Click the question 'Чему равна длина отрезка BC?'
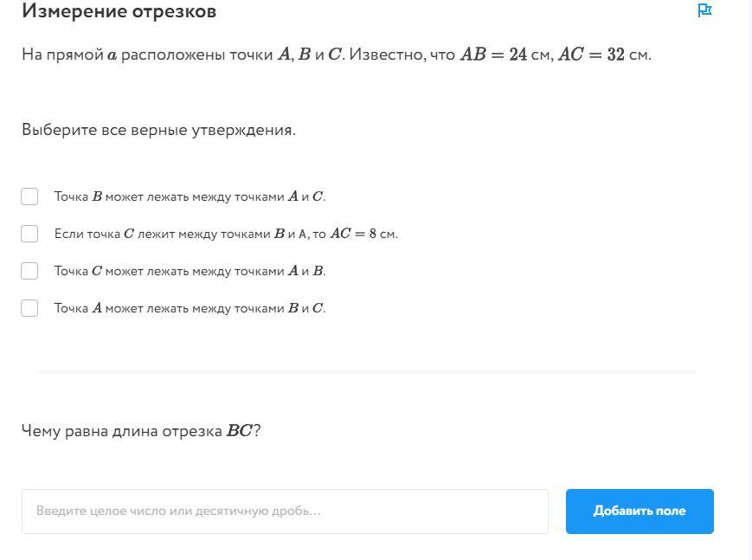The image size is (752, 560). [141, 430]
